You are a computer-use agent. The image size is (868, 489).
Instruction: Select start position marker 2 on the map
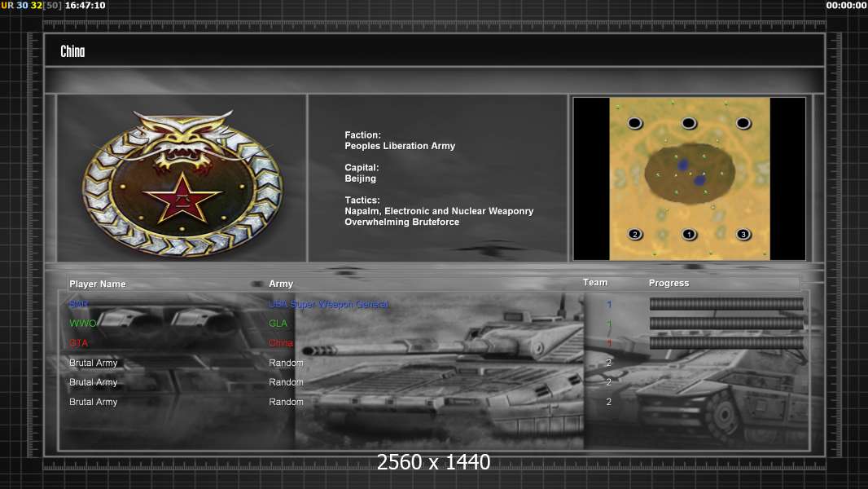635,234
